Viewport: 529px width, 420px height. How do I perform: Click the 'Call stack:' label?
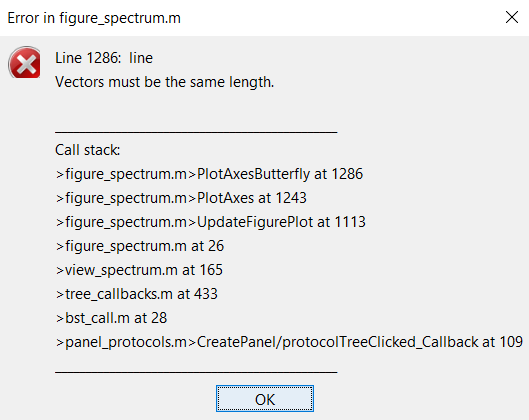[x=88, y=150]
